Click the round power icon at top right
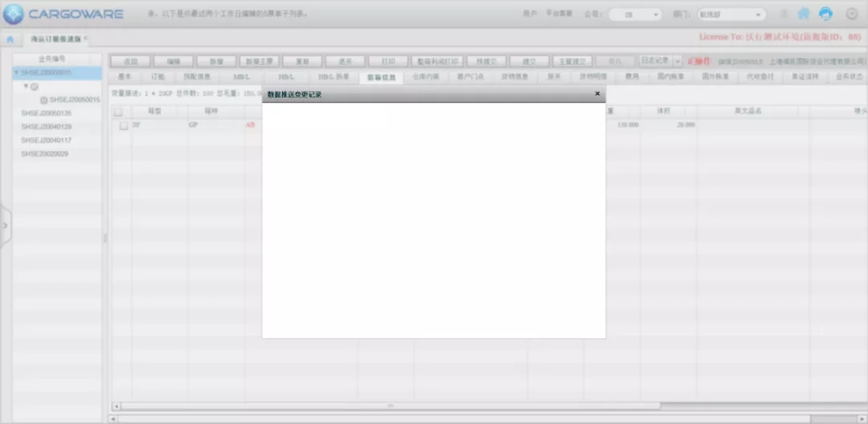Image resolution: width=868 pixels, height=424 pixels. [852, 14]
